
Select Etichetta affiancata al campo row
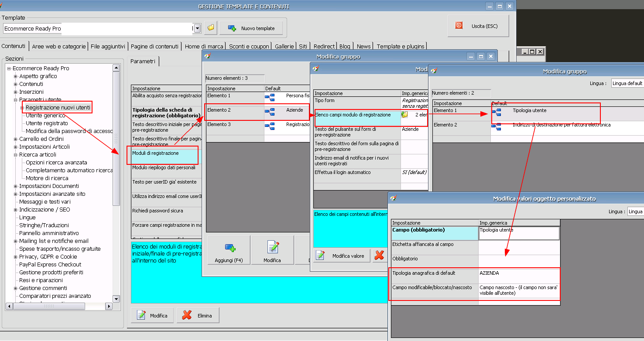click(476, 248)
